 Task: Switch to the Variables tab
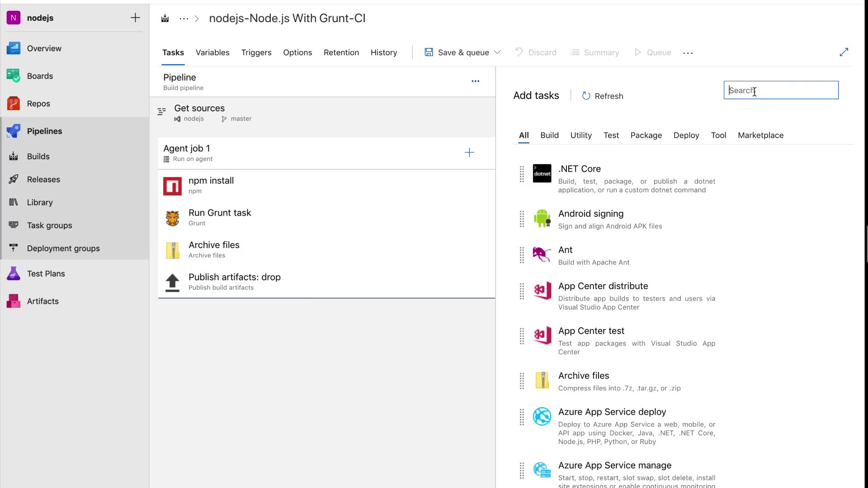pyautogui.click(x=212, y=52)
